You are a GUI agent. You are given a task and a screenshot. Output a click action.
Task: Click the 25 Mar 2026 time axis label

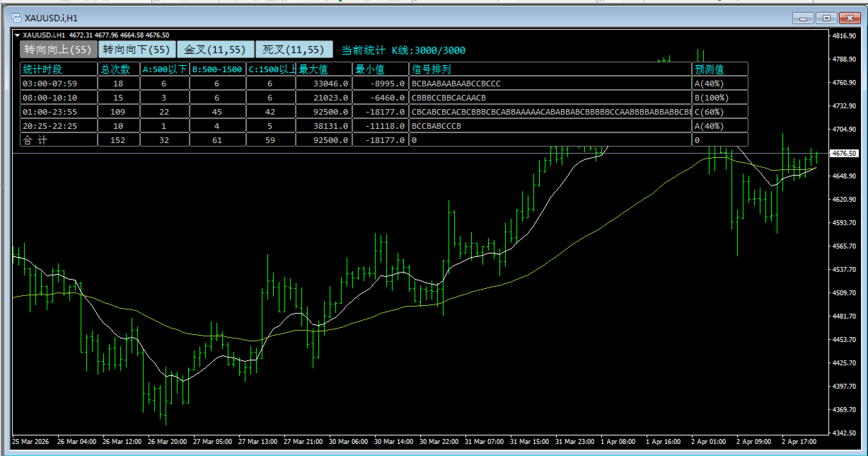30,441
